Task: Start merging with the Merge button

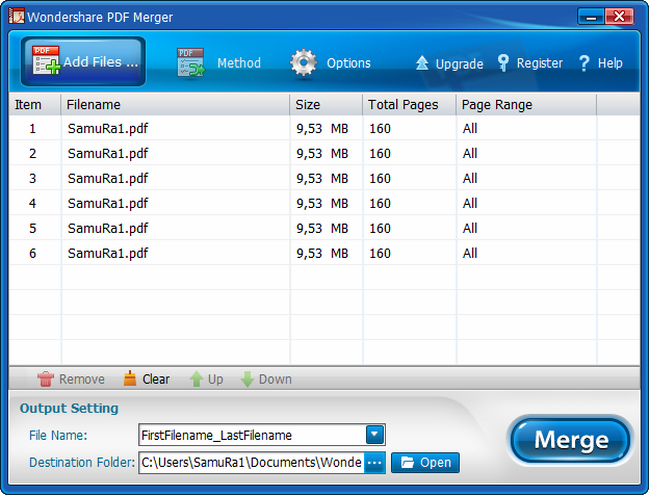Action: click(x=570, y=440)
